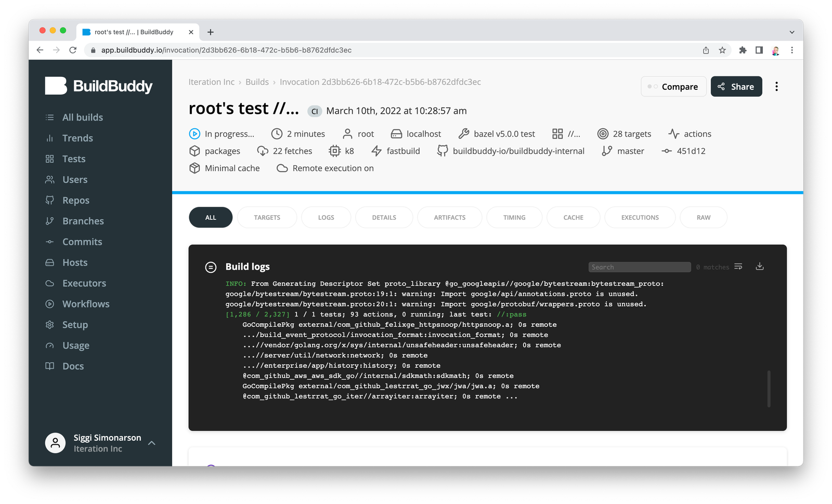This screenshot has width=832, height=504.
Task: Click the Iteration Inc breadcrumb
Action: (211, 82)
